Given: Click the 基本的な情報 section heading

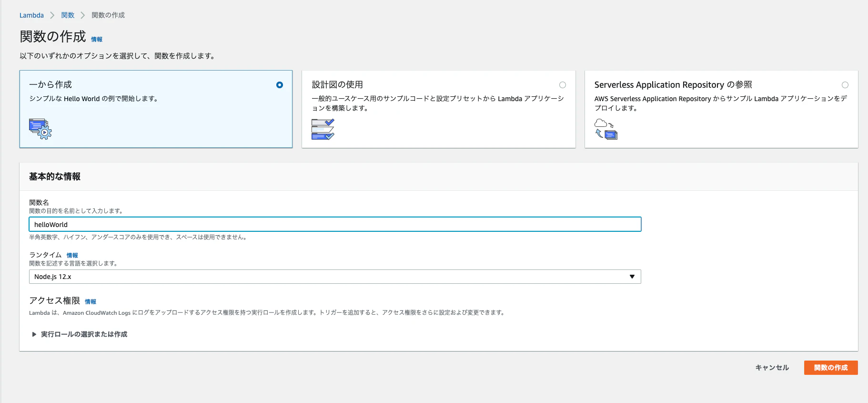Looking at the screenshot, I should (x=55, y=176).
